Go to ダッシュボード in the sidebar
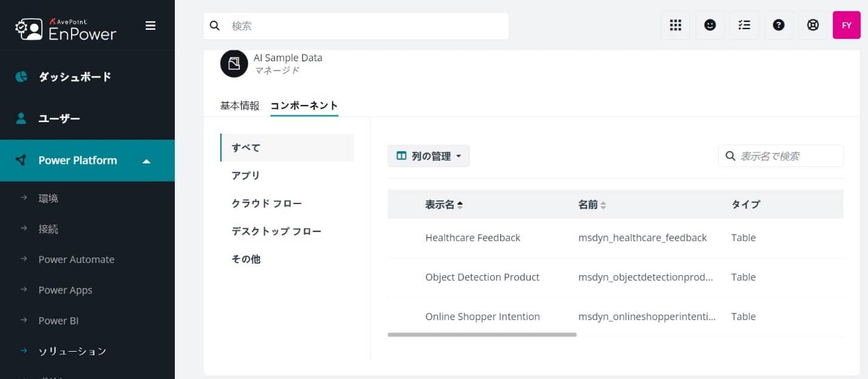This screenshot has width=868, height=379. (75, 77)
